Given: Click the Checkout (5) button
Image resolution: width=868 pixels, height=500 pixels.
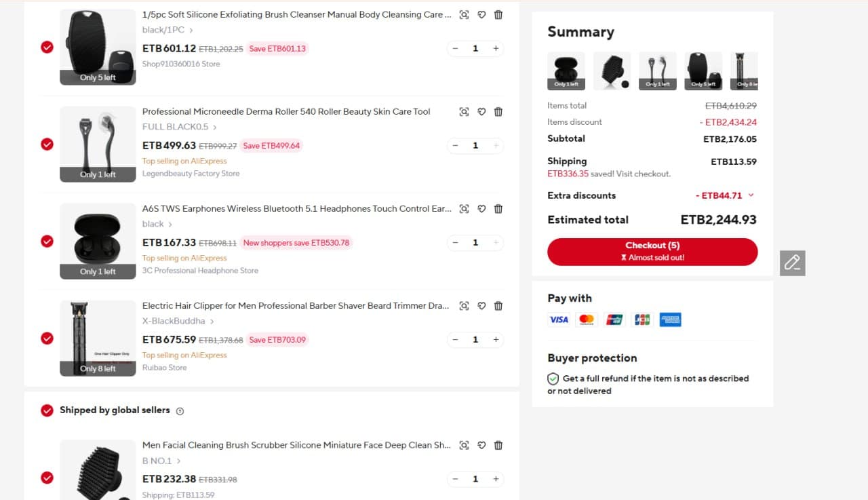Looking at the screenshot, I should [x=652, y=252].
